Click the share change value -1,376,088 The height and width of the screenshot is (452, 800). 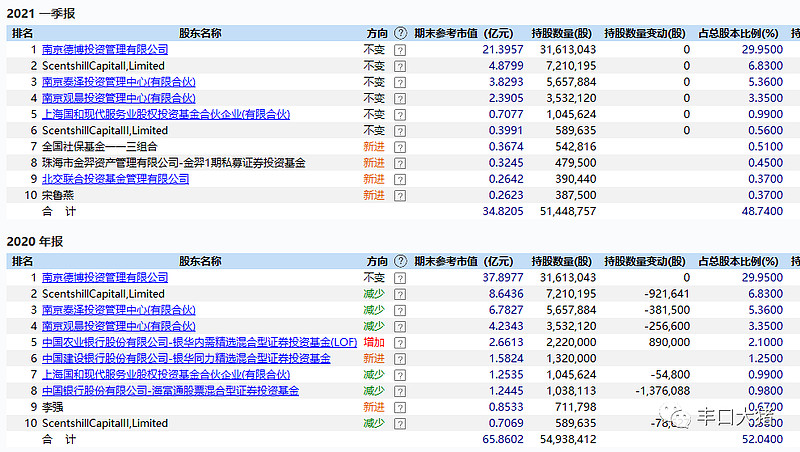point(663,391)
